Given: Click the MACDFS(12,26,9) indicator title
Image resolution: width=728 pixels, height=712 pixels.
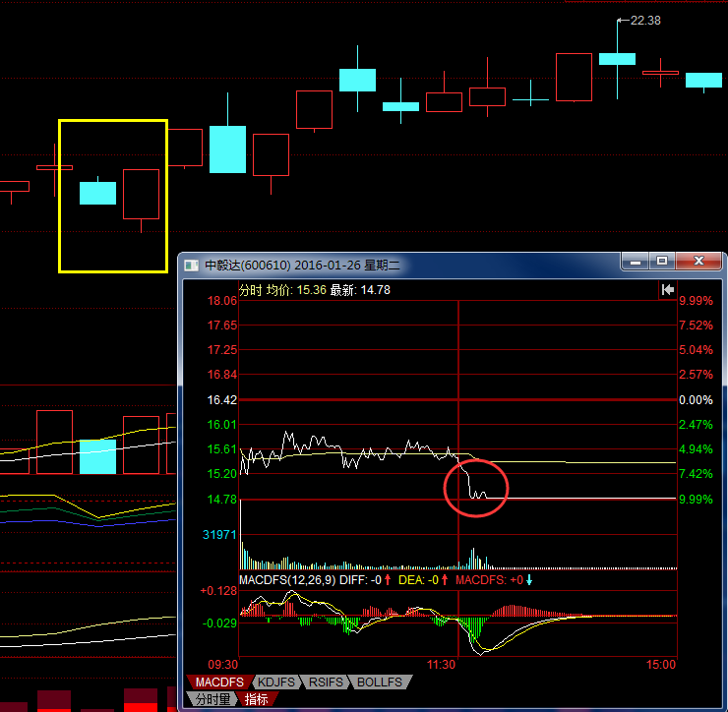Looking at the screenshot, I should (287, 580).
